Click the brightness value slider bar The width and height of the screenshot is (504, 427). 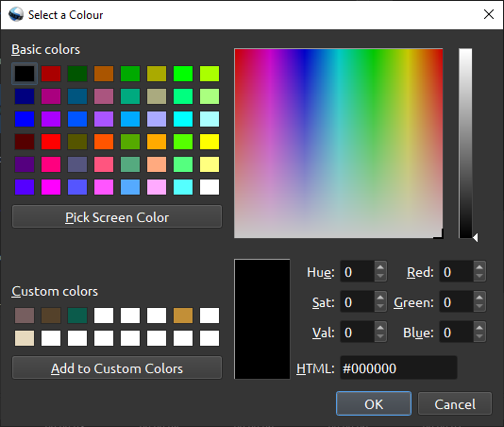(465, 144)
